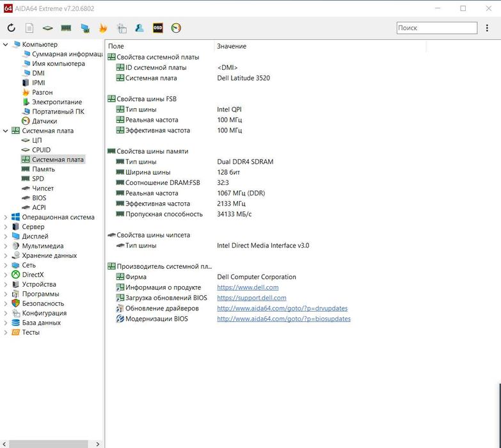Click the user profile toolbar icon
The image size is (501, 448).
pyautogui.click(x=139, y=28)
